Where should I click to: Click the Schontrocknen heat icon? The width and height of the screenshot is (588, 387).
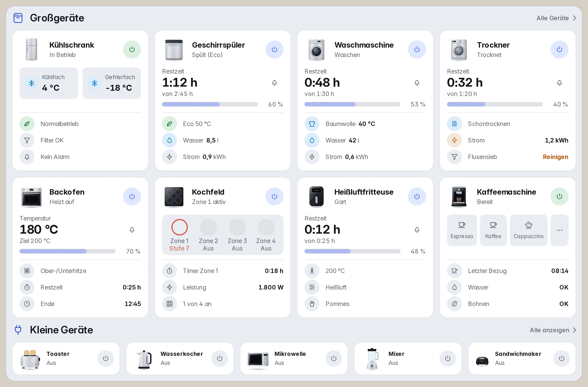(454, 124)
